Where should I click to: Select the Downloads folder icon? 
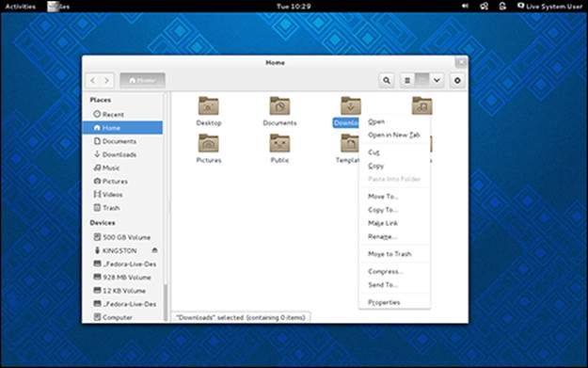click(x=351, y=105)
